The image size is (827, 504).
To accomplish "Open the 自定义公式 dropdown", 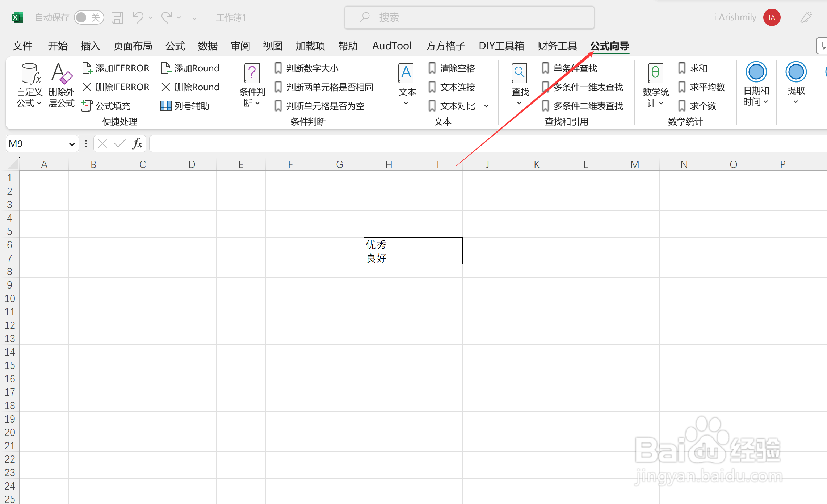I will [29, 85].
